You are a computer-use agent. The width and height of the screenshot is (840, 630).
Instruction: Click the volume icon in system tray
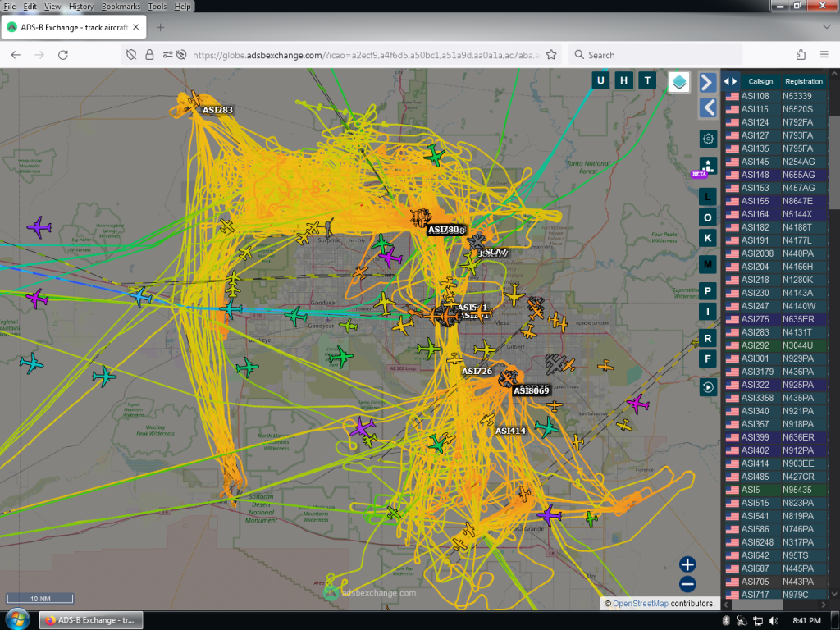pos(774,620)
